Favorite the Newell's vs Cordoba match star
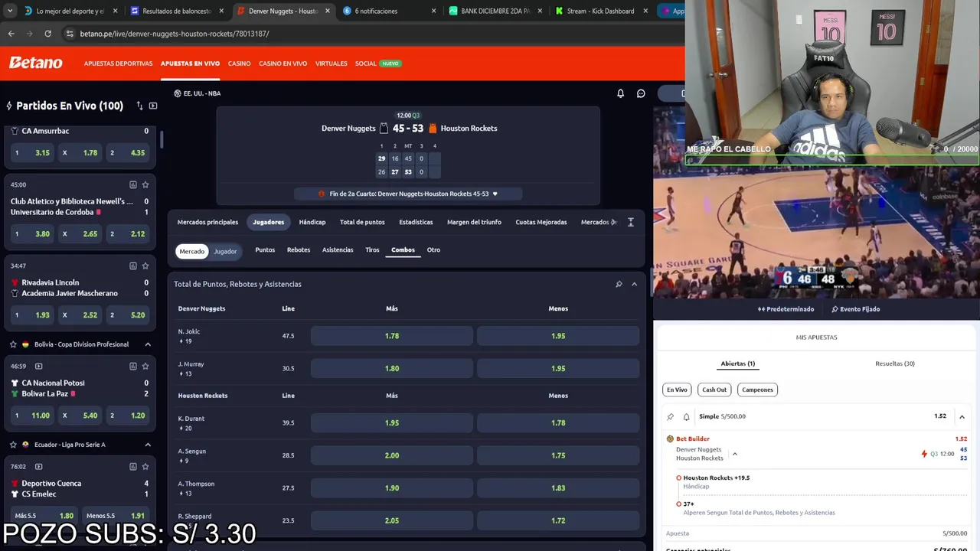This screenshot has width=980, height=551. point(145,184)
